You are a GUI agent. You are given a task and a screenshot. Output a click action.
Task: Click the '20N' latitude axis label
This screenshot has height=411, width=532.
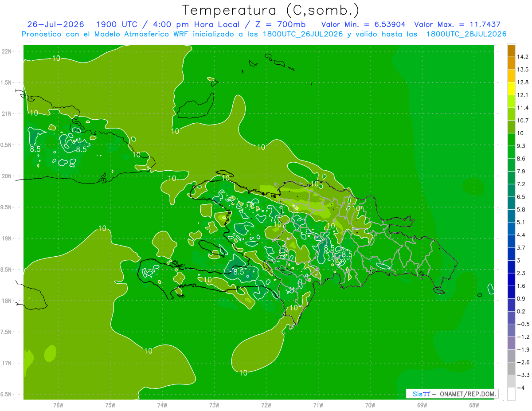(7, 176)
